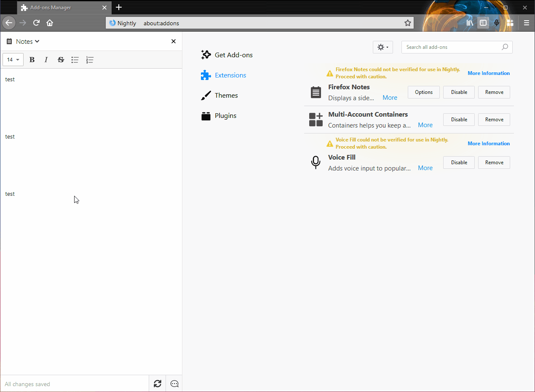Viewport: 535px width, 392px height.
Task: Close the Add-ons Manager tab
Action: [104, 8]
